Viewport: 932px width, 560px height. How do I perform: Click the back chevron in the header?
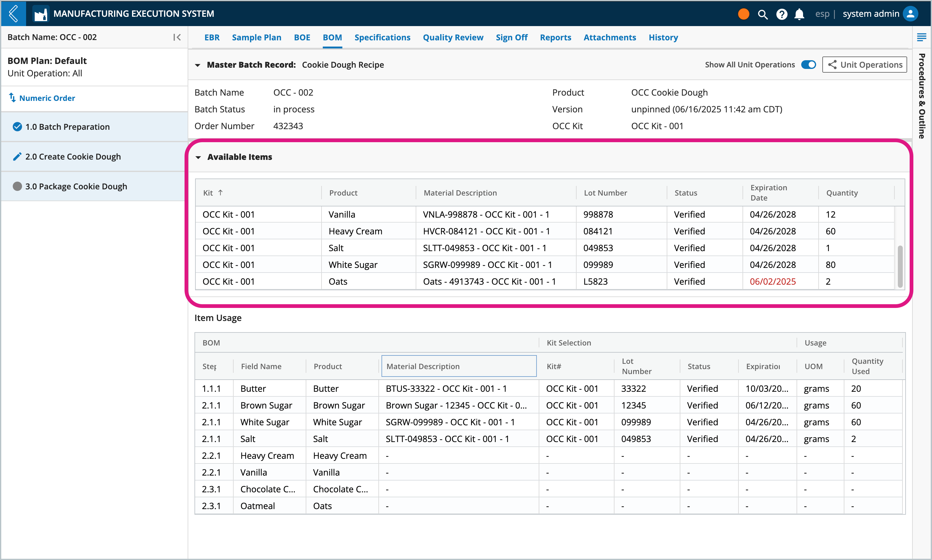click(14, 14)
